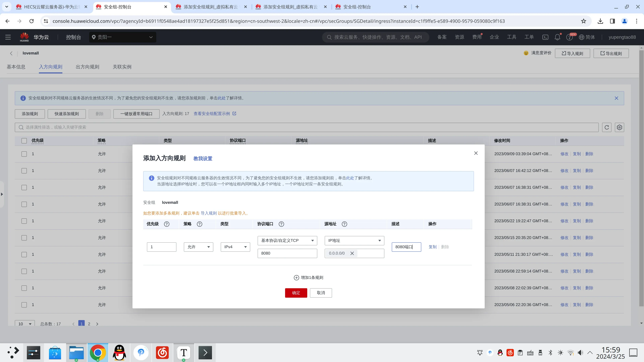Viewport: 644px width, 362px height.
Task: Remove the 0.0.0.0/0 IP address tag
Action: pos(352,253)
